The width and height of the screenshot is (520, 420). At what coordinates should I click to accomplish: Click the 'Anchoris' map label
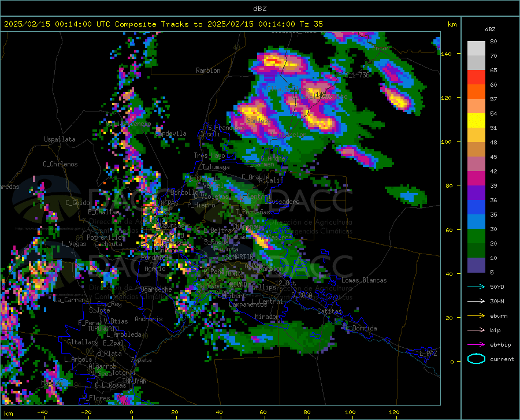[x=148, y=319]
